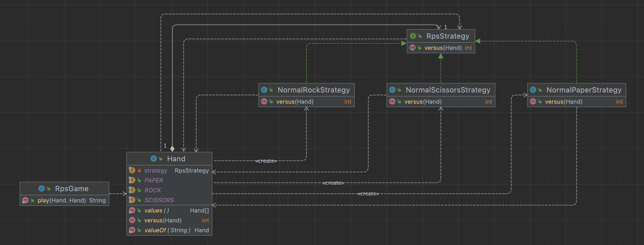This screenshot has width=644, height=245.
Task: Select values() method in Hand
Action: pyautogui.click(x=157, y=210)
